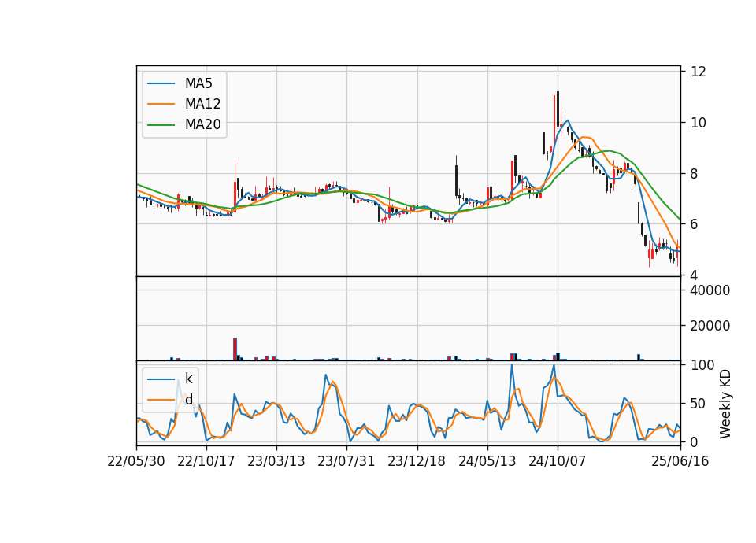Viewport: 756px width, 543px height.
Task: Click the 23/07/31 date axis label
Action: click(x=346, y=461)
